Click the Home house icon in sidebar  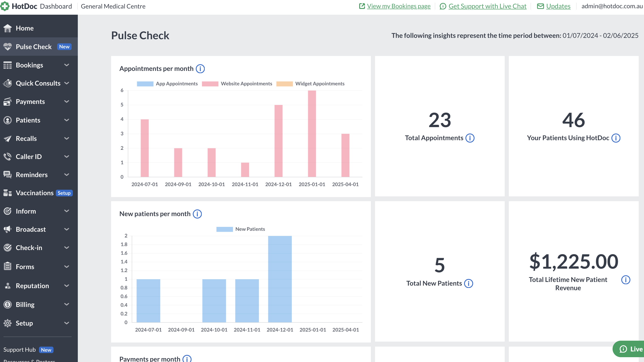tap(8, 28)
